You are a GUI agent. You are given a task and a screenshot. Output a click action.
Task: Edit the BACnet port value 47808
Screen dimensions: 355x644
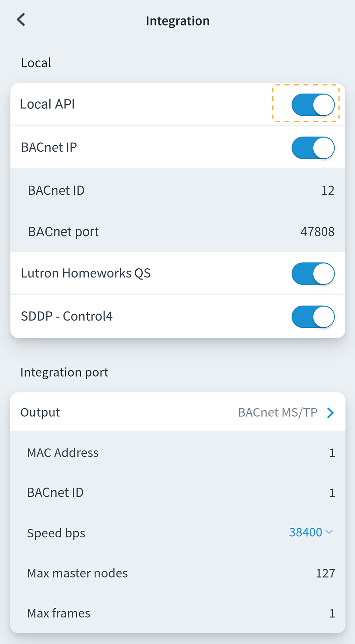[317, 232]
